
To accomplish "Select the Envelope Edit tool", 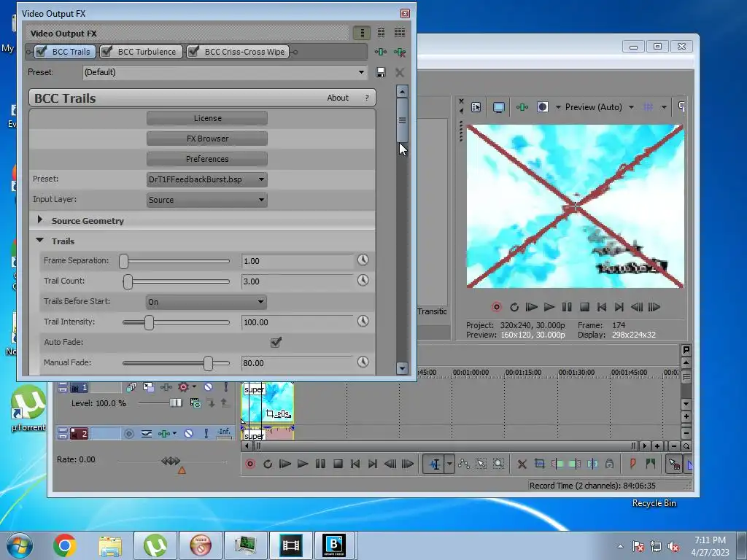I will pos(463,464).
